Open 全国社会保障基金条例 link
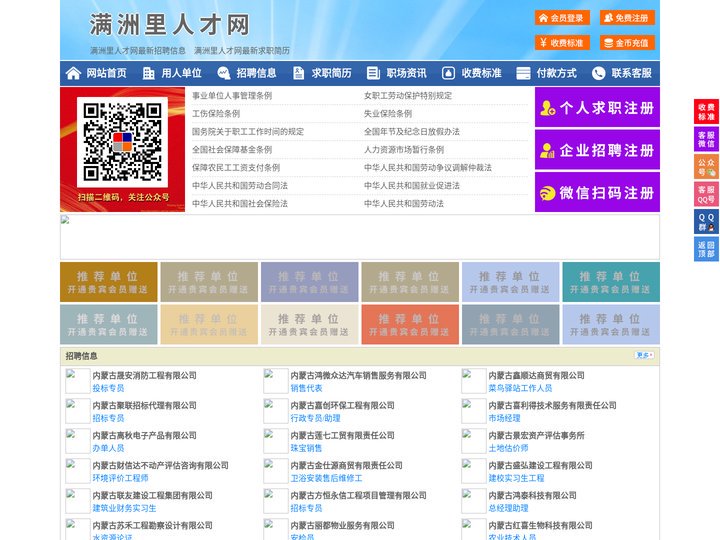The height and width of the screenshot is (540, 720). click(x=232, y=149)
